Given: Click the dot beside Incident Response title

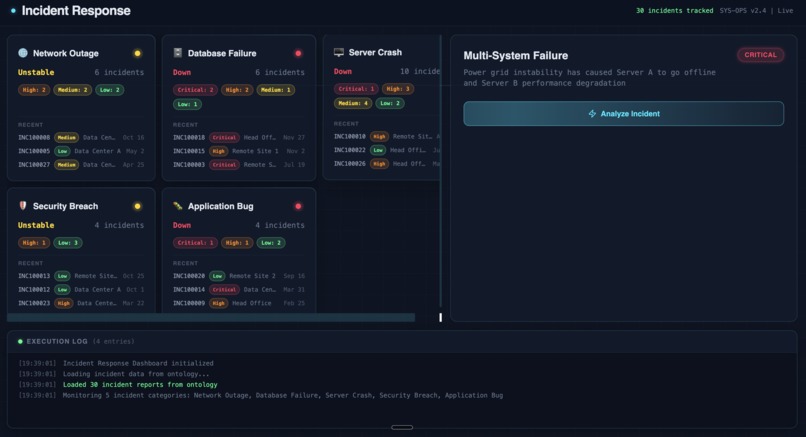Looking at the screenshot, I should 13,10.
